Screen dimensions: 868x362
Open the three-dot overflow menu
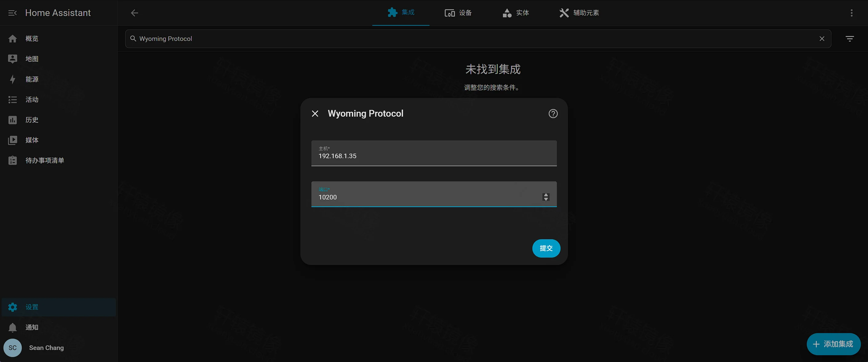[851, 13]
